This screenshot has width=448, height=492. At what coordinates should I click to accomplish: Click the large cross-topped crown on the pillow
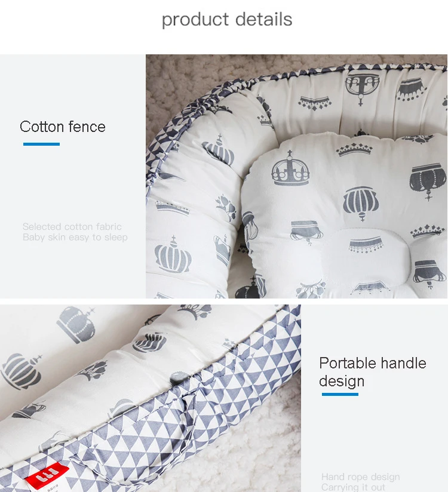tap(290, 168)
